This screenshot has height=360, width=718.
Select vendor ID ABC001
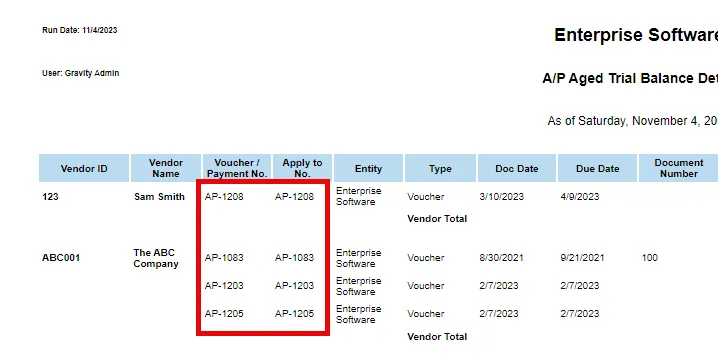[x=61, y=257]
